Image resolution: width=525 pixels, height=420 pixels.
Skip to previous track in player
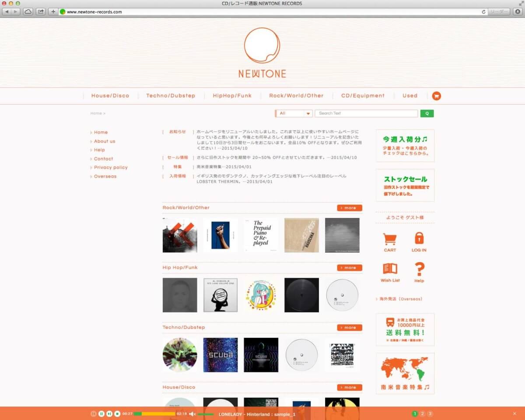(x=94, y=414)
